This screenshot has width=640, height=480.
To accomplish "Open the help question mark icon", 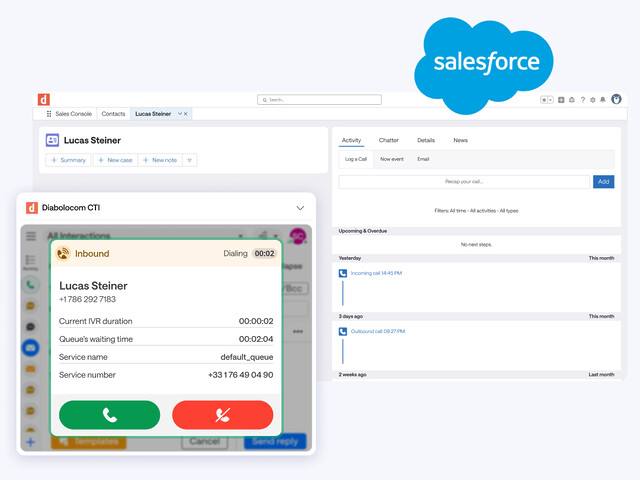I will (x=582, y=100).
